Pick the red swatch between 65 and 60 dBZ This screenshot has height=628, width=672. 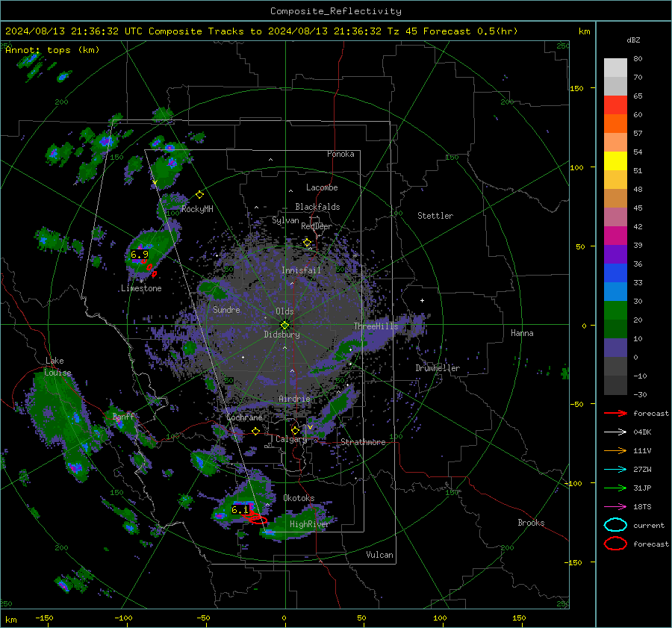pos(615,105)
